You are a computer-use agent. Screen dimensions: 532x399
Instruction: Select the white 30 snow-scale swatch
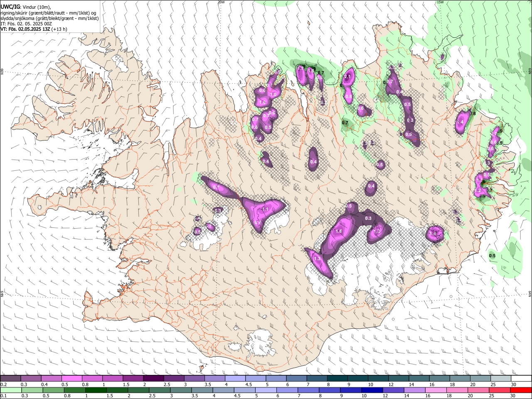521,378
